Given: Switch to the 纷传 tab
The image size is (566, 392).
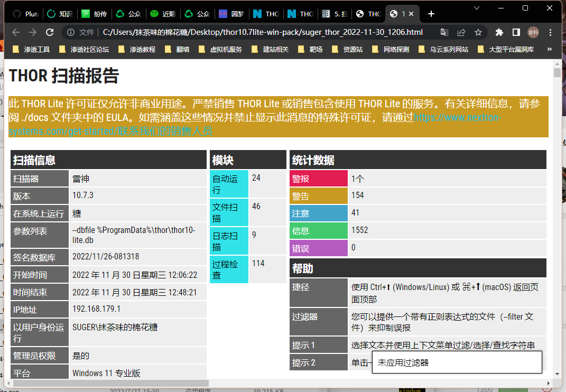Looking at the screenshot, I should (x=94, y=14).
